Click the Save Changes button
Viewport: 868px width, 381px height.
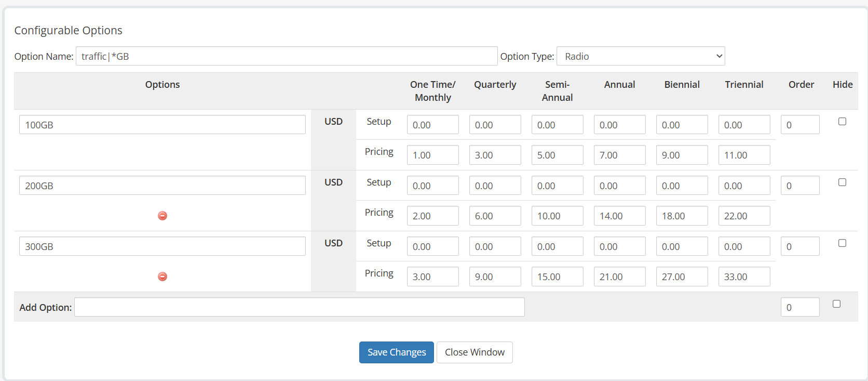click(396, 352)
